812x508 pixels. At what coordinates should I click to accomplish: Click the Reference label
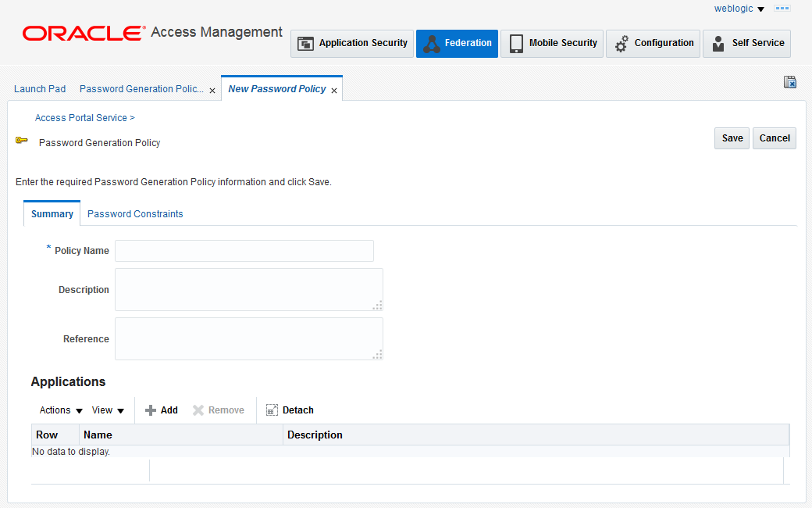coord(86,339)
